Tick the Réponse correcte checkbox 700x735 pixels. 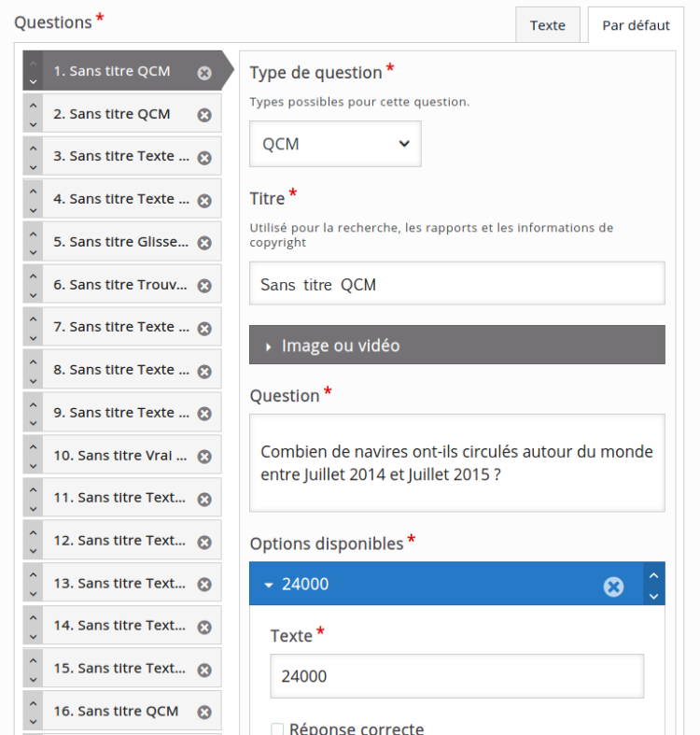click(277, 728)
